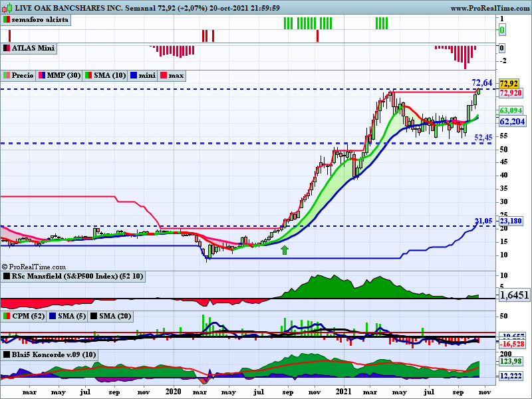Click the 2021 label on time axis
This screenshot has width=532, height=399.
tap(344, 392)
